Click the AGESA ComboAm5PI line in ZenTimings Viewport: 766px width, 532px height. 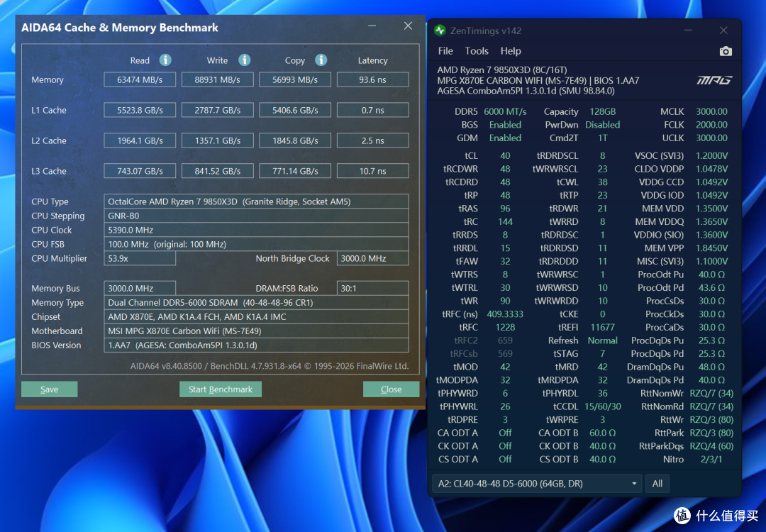click(526, 91)
